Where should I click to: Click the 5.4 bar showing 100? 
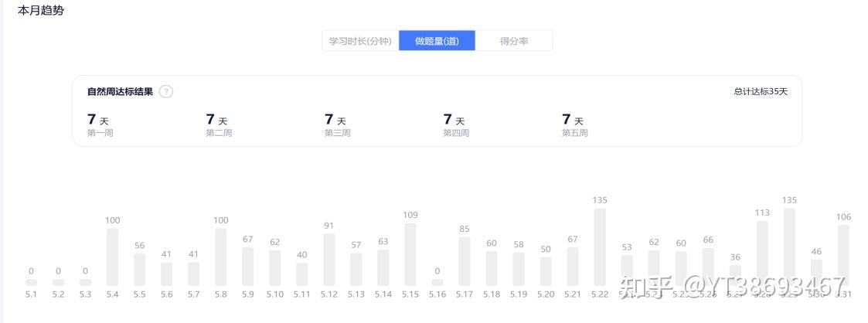point(112,257)
